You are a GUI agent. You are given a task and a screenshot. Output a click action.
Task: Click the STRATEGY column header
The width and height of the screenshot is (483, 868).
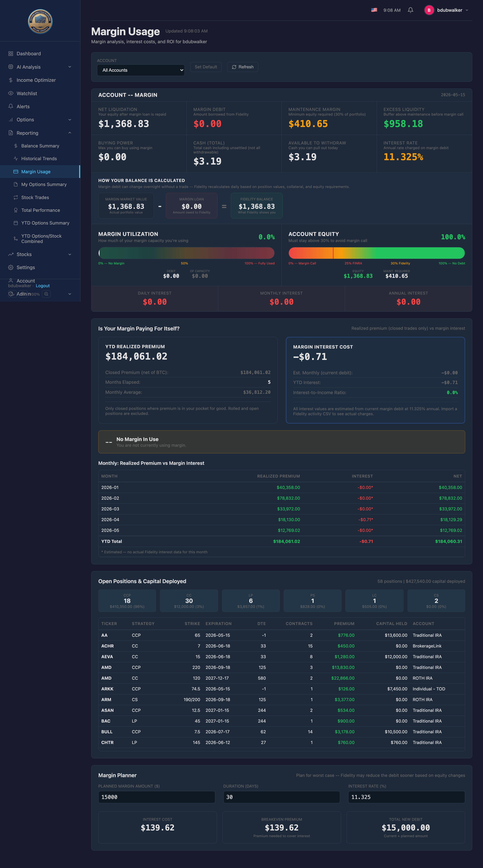click(x=143, y=624)
